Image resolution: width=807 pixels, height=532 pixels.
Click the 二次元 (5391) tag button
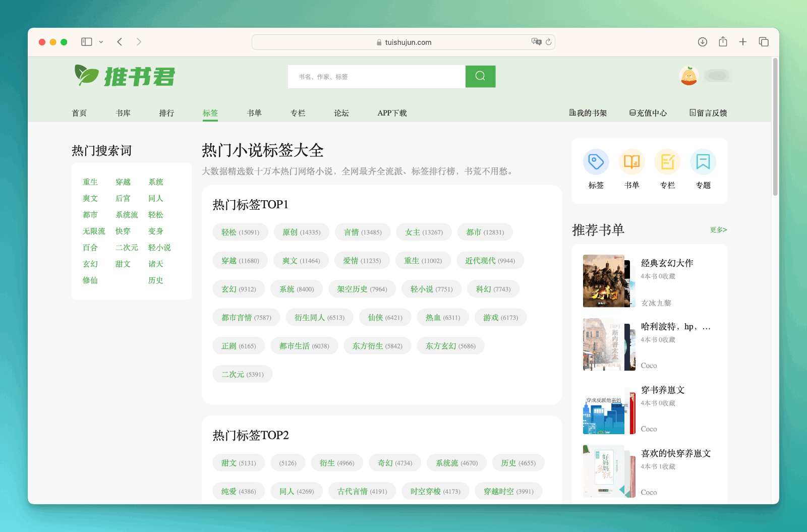[x=242, y=374]
